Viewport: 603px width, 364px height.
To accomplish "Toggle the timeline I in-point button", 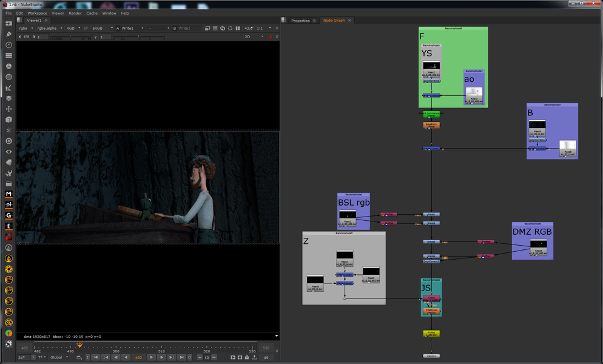I will [88, 357].
